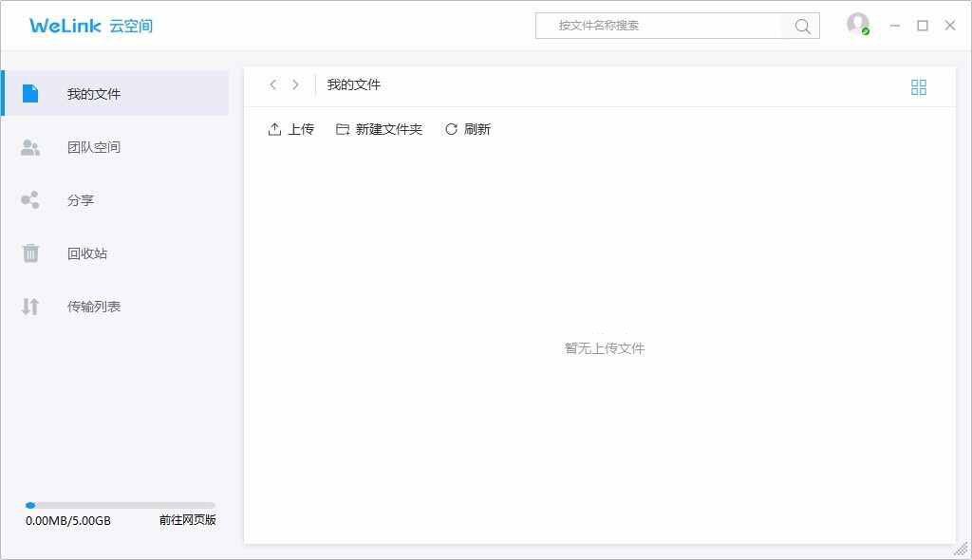Screen dimensions: 972x560
Task: Open 团队空间 from the sidebar
Action: 83,146
